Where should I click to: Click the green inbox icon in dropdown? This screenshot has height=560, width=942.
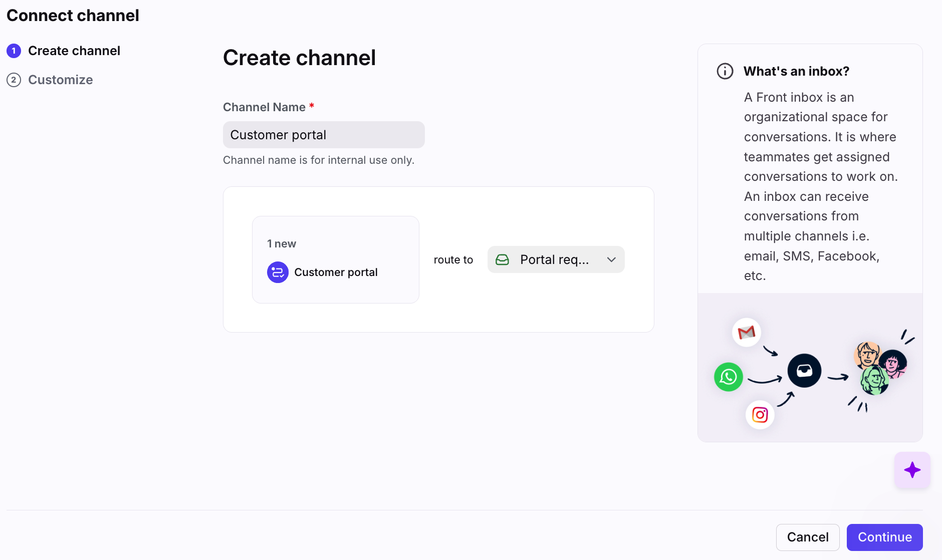pyautogui.click(x=502, y=259)
